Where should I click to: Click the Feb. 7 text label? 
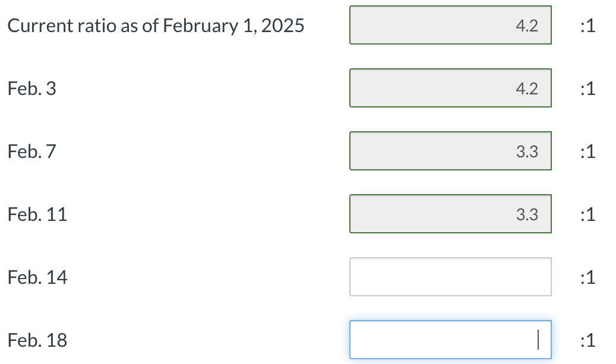[31, 151]
